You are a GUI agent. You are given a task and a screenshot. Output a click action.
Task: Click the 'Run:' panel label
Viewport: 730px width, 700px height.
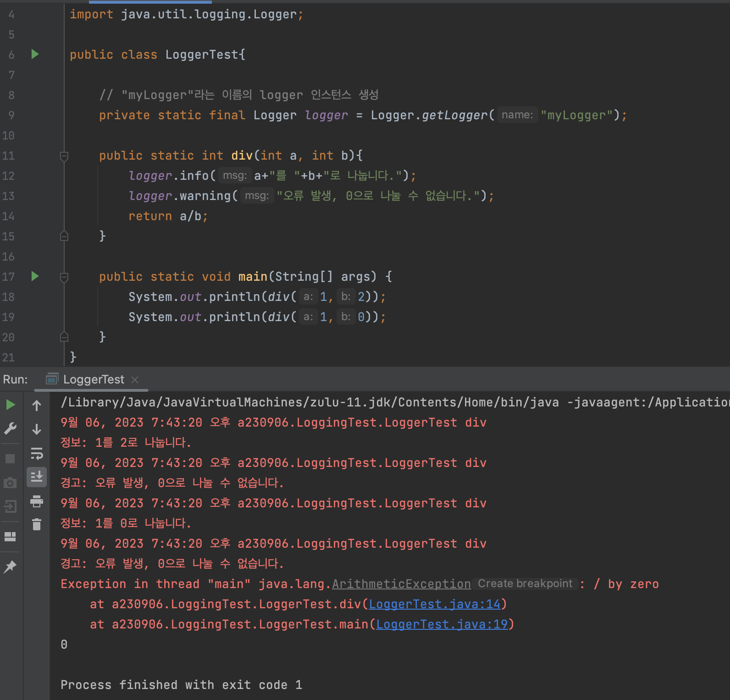15,379
